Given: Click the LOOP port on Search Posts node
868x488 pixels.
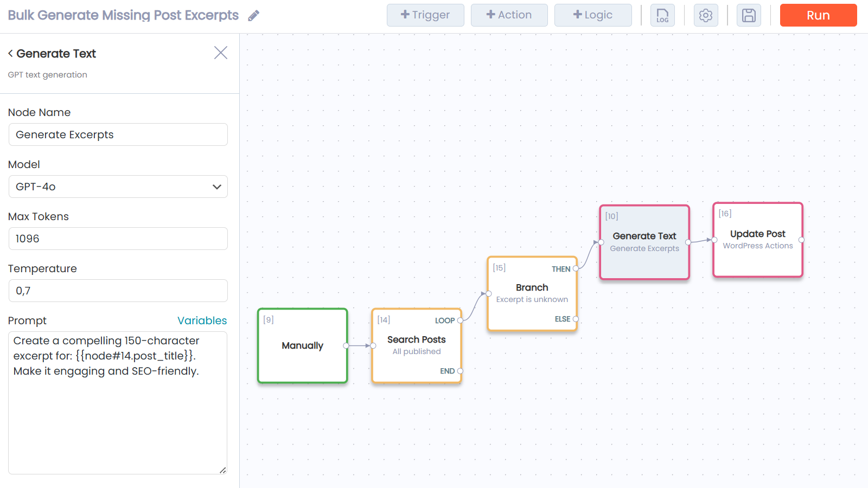Looking at the screenshot, I should (x=460, y=320).
